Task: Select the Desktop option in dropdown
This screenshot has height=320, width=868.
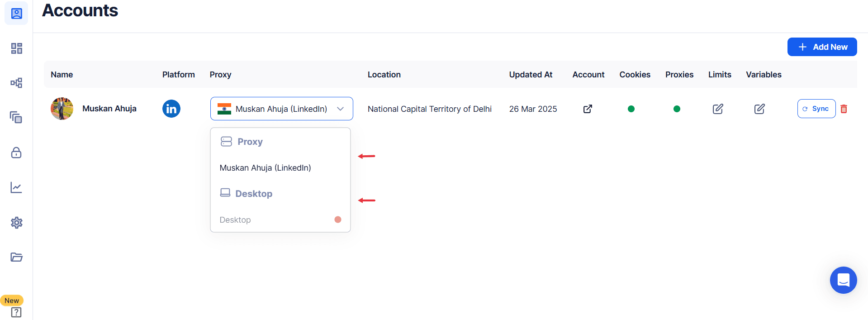Action: pos(280,220)
